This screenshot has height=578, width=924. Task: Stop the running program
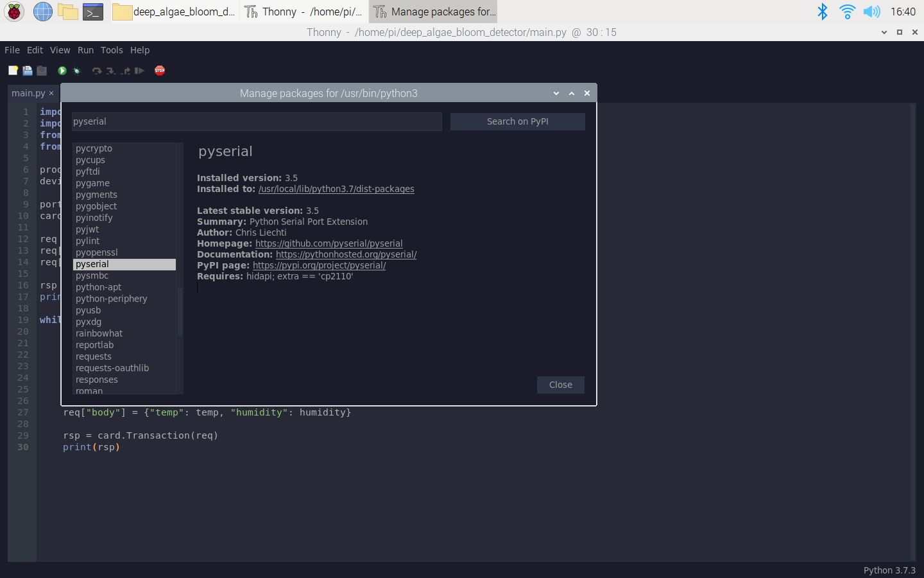point(159,71)
